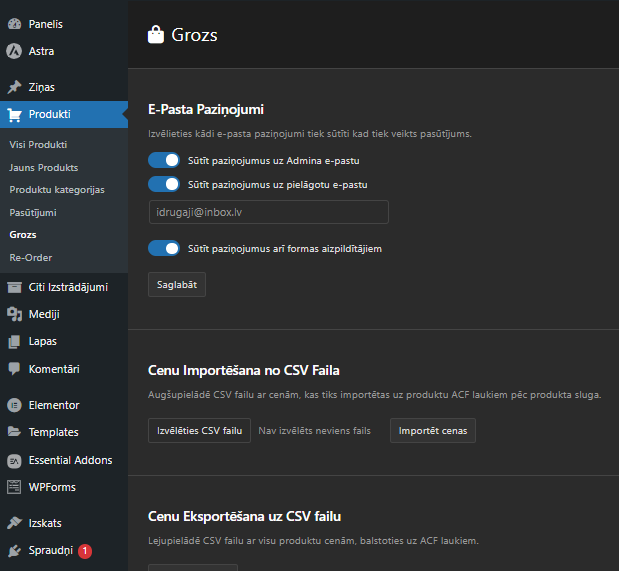619x571 pixels.
Task: Toggle notifications to custom e-mail address
Action: click(x=164, y=184)
